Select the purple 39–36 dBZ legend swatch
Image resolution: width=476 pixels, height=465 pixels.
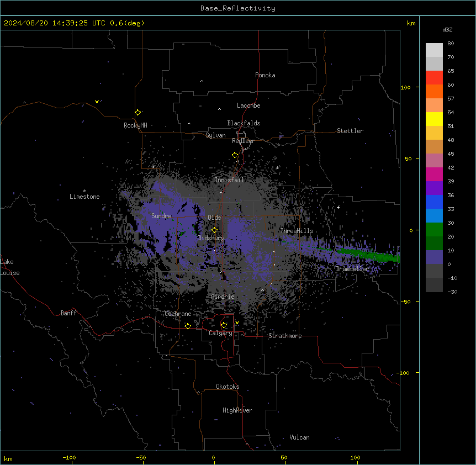(x=434, y=188)
